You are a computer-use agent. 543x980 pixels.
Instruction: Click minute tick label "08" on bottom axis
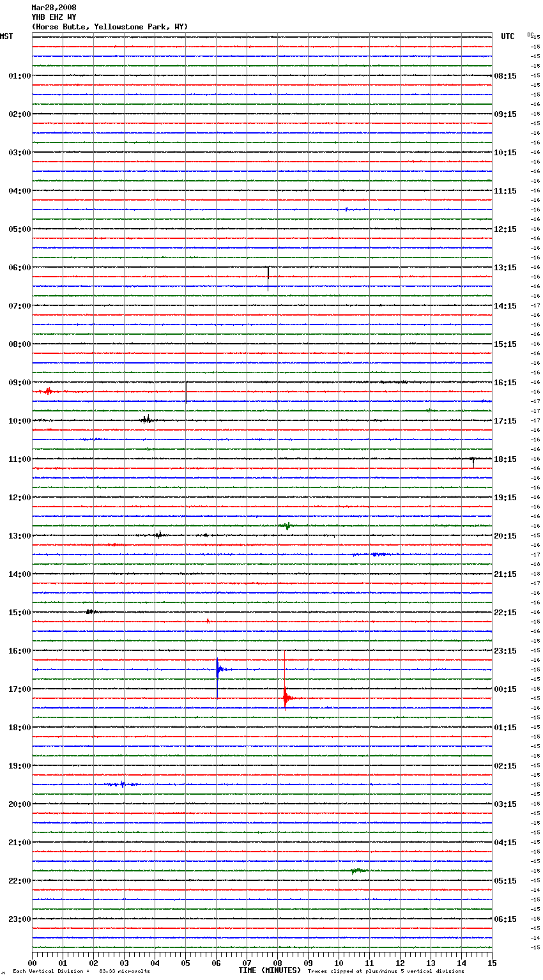(277, 963)
